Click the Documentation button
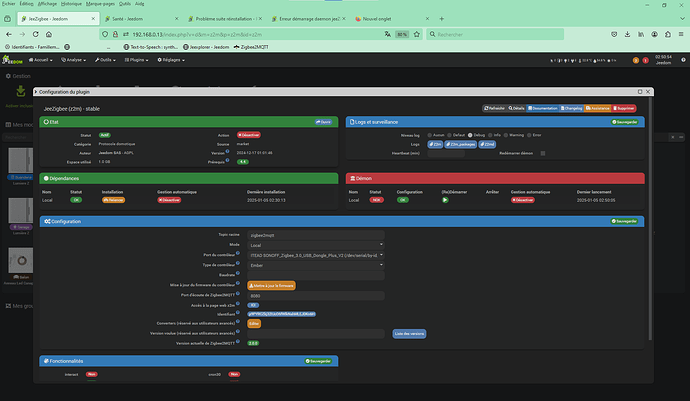 tap(543, 108)
